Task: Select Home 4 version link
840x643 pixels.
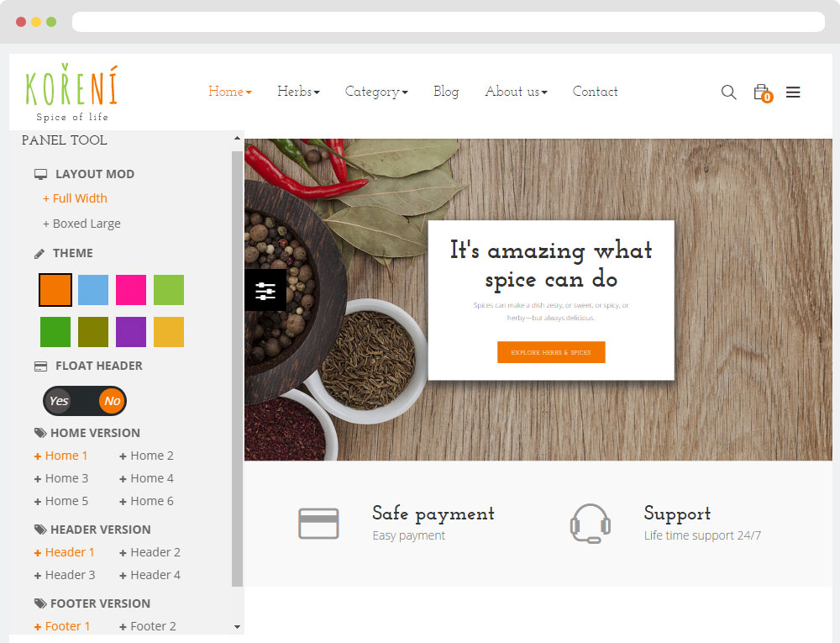Action: point(146,478)
